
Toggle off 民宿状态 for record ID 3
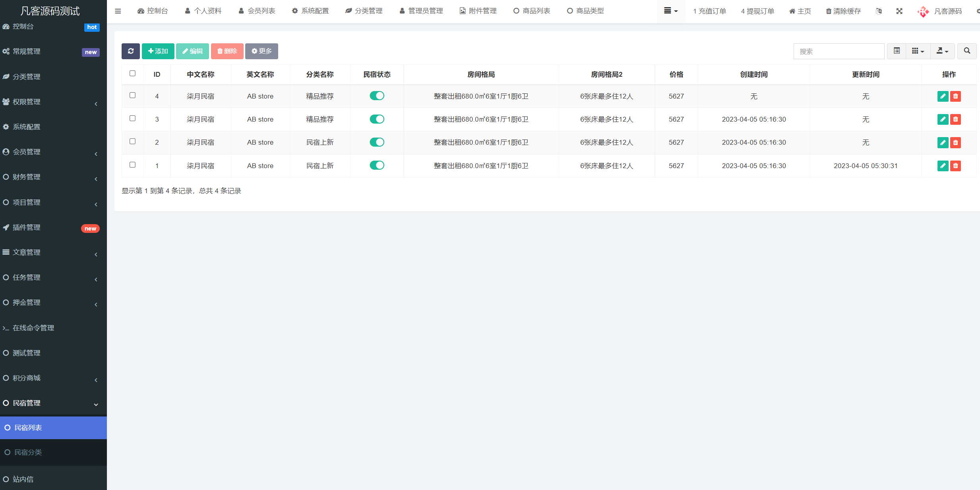377,119
